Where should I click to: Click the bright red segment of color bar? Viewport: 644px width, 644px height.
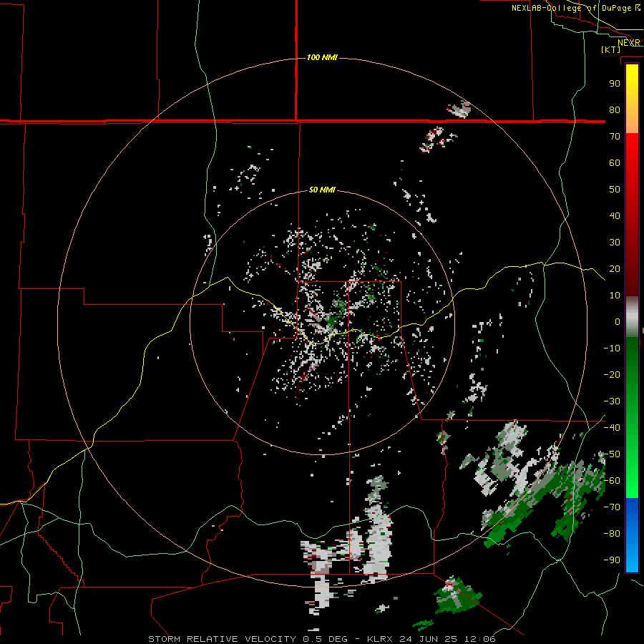pyautogui.click(x=632, y=165)
